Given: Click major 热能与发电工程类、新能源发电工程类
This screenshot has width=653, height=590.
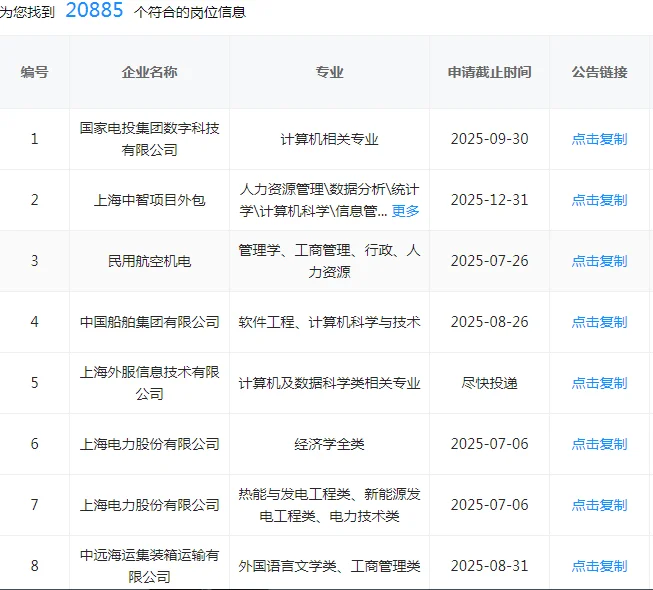Looking at the screenshot, I should point(329,505).
